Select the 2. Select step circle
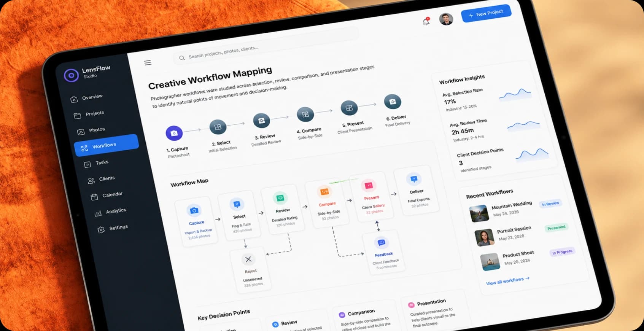The image size is (644, 331). (218, 127)
